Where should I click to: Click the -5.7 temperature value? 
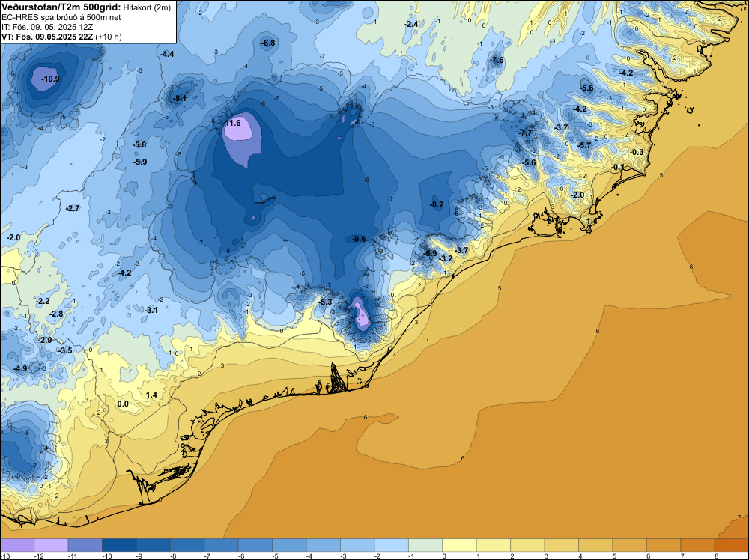584,145
